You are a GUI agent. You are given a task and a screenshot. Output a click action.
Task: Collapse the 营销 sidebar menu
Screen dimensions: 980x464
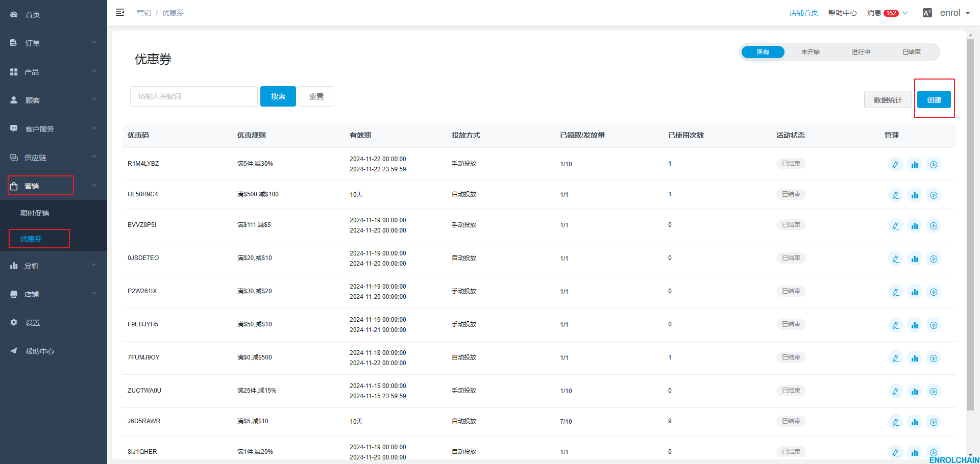[54, 186]
